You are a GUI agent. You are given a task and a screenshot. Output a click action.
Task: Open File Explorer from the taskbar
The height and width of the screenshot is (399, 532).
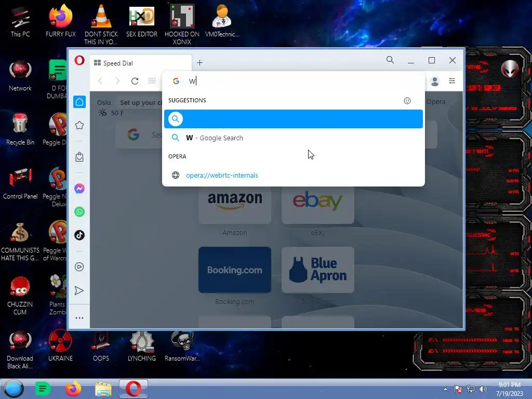pyautogui.click(x=103, y=389)
